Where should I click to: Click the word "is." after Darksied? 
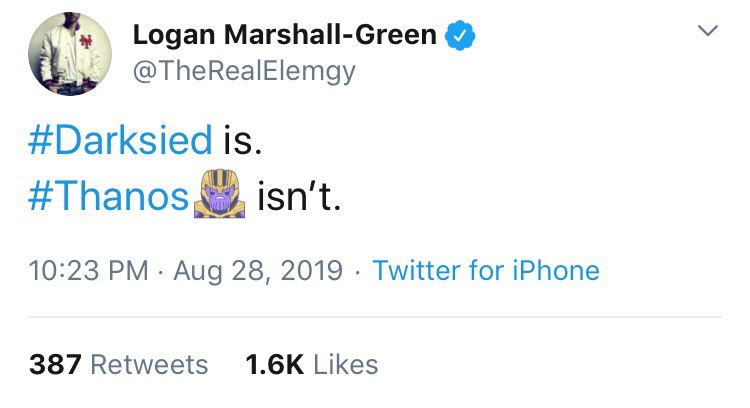[x=241, y=142]
